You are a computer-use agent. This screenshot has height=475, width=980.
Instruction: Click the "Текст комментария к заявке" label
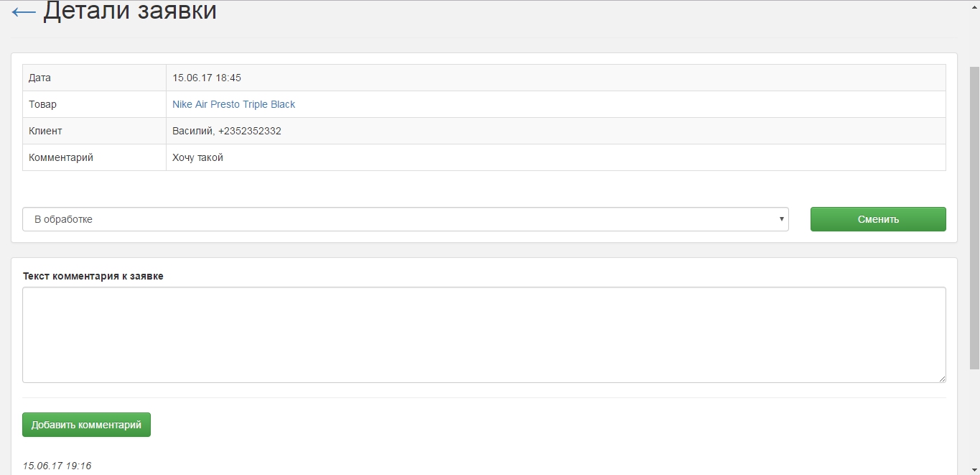pyautogui.click(x=93, y=276)
